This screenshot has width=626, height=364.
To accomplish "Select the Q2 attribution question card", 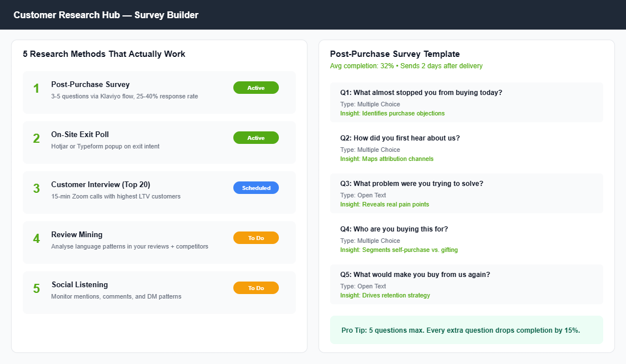I will tap(467, 148).
